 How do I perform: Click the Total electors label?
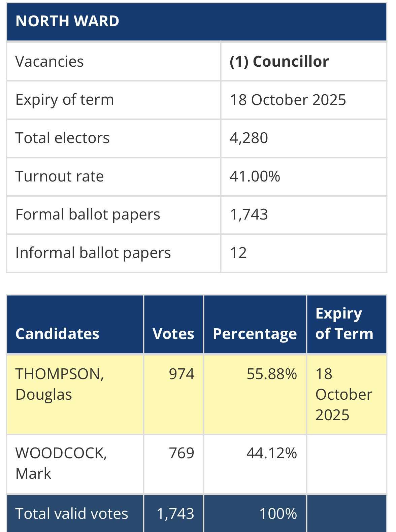(63, 138)
